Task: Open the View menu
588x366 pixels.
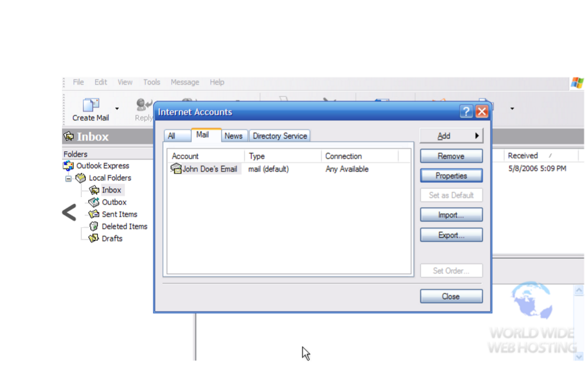Action: pos(125,82)
